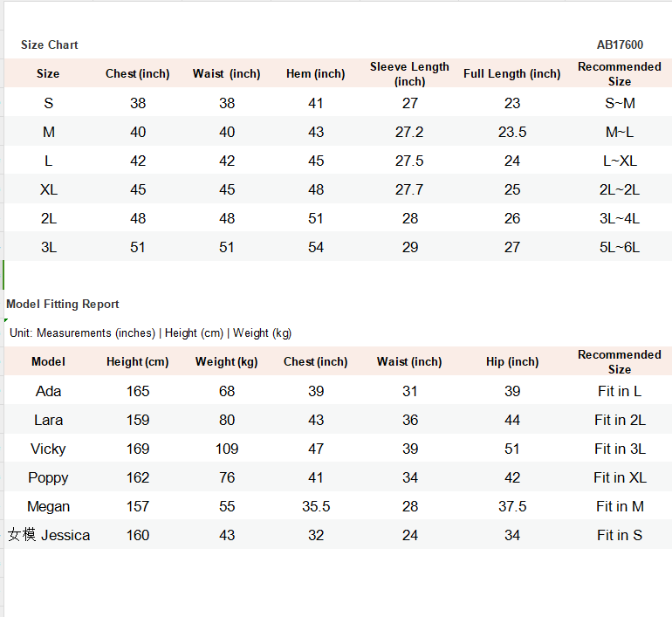Click the Sleeve Length (inch) column header

point(409,74)
